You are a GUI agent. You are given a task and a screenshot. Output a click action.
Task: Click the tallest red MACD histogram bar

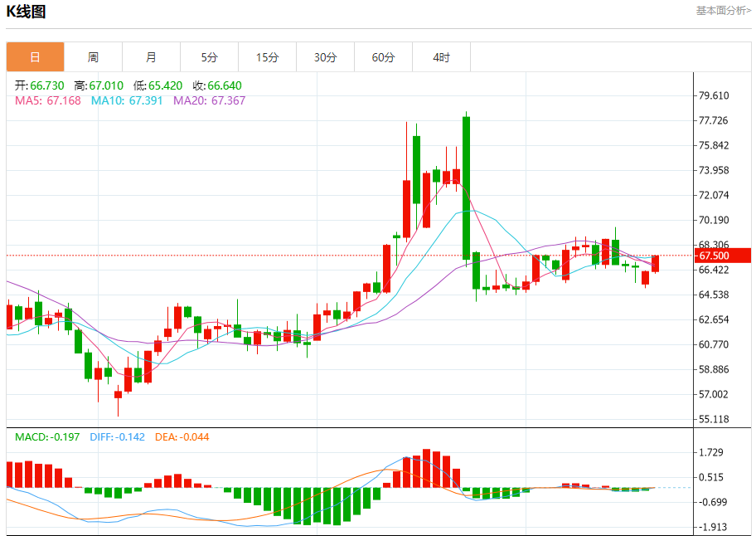(x=426, y=468)
